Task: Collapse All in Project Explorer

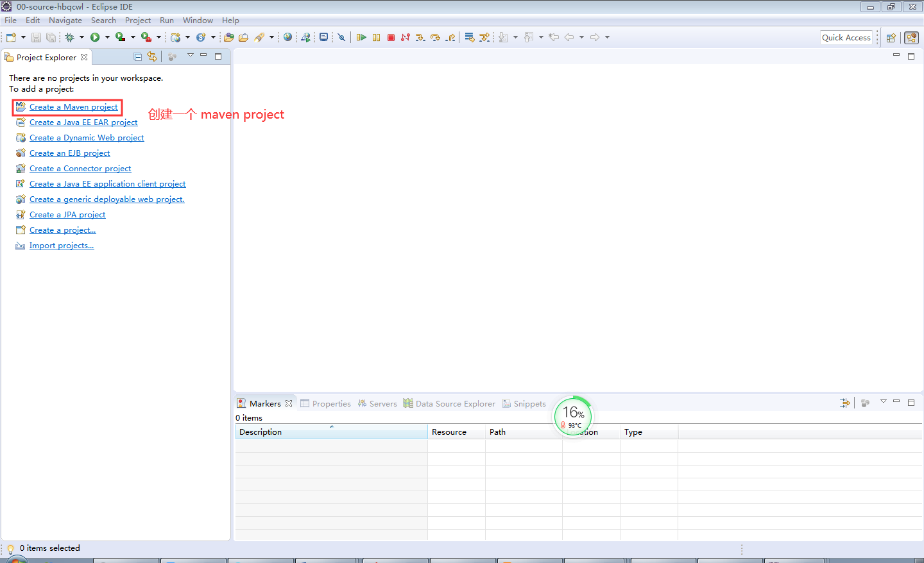Action: pos(137,57)
